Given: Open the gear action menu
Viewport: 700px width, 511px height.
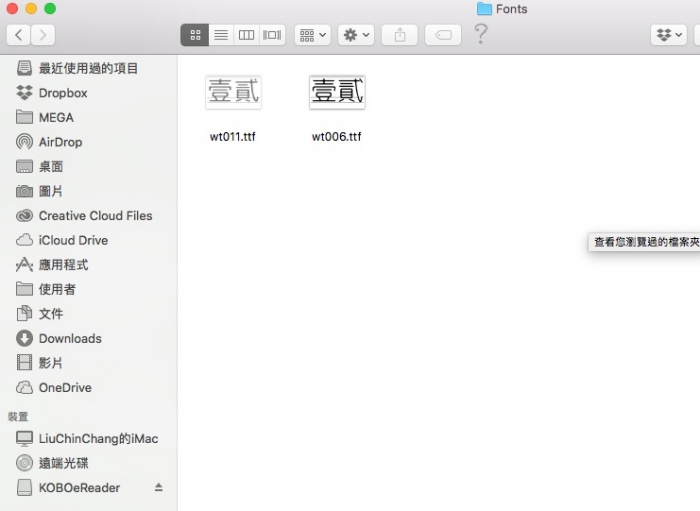Looking at the screenshot, I should [x=356, y=35].
